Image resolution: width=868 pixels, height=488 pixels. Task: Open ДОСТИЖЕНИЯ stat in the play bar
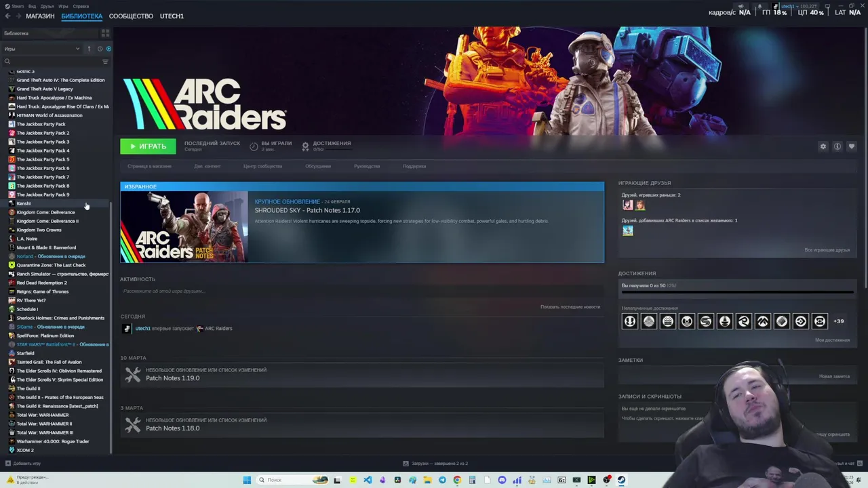point(326,146)
